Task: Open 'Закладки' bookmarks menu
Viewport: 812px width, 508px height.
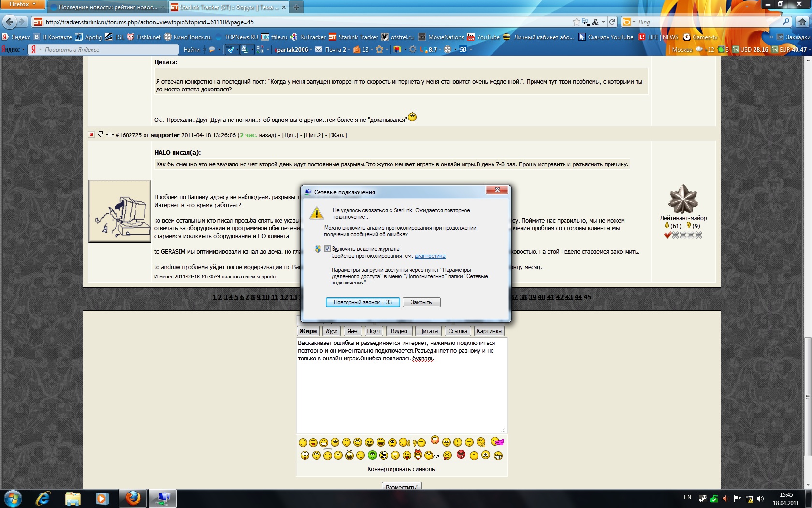Action: pos(793,37)
